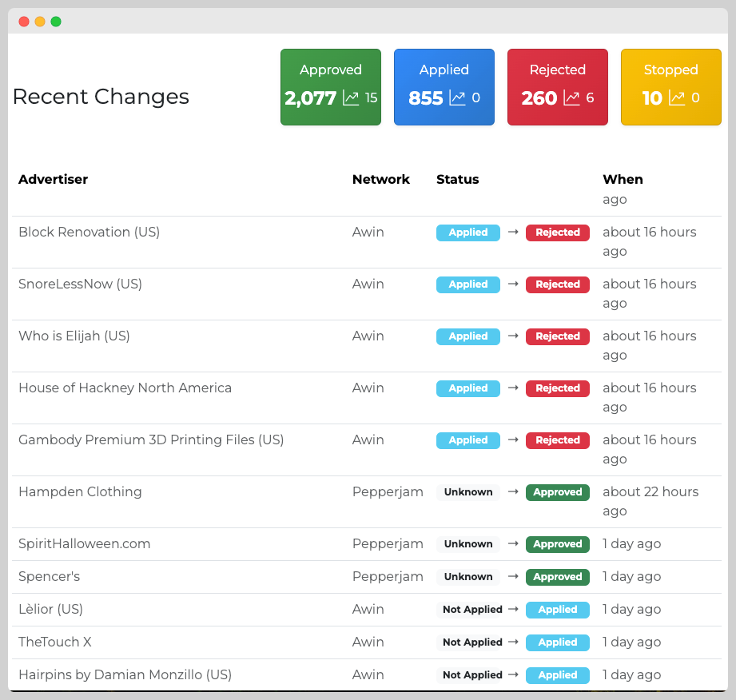Click the Advertiser column header
Image resolution: width=736 pixels, height=700 pixels.
pyautogui.click(x=53, y=179)
